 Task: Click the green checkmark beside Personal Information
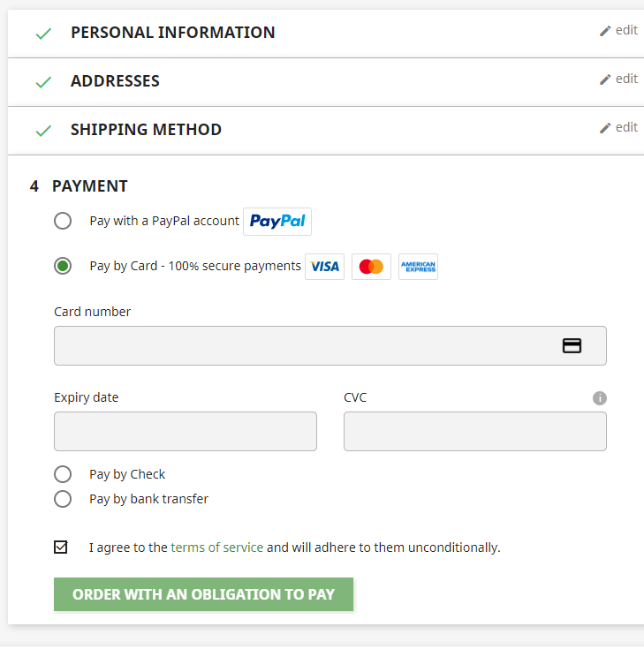click(x=43, y=34)
